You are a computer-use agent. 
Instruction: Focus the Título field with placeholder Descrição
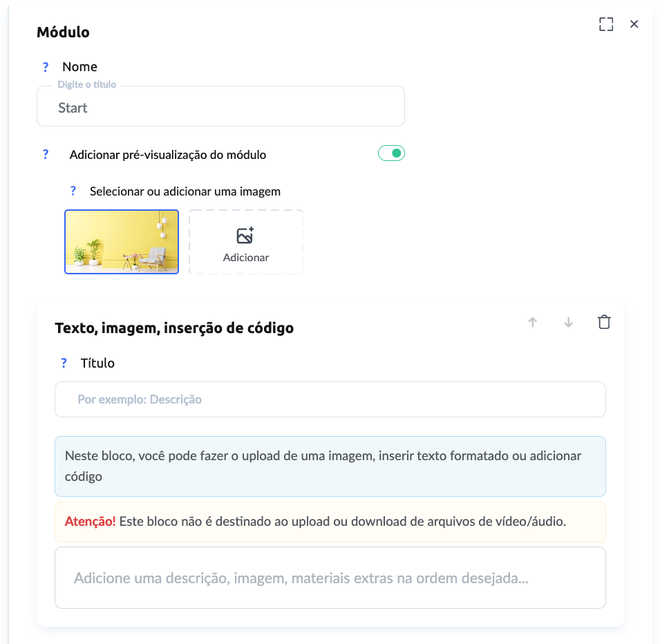coord(330,399)
